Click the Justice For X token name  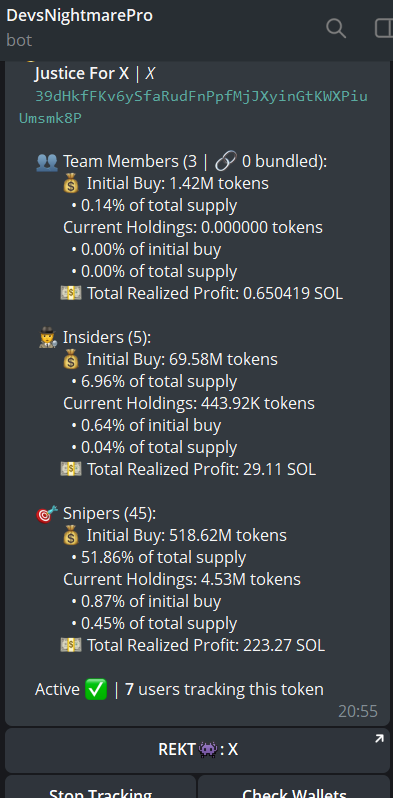click(x=81, y=74)
